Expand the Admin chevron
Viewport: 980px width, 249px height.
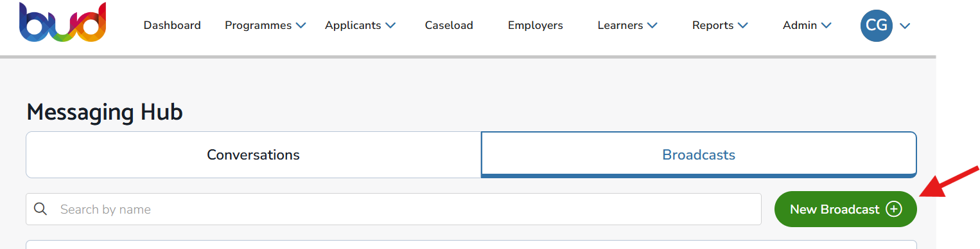(x=827, y=26)
